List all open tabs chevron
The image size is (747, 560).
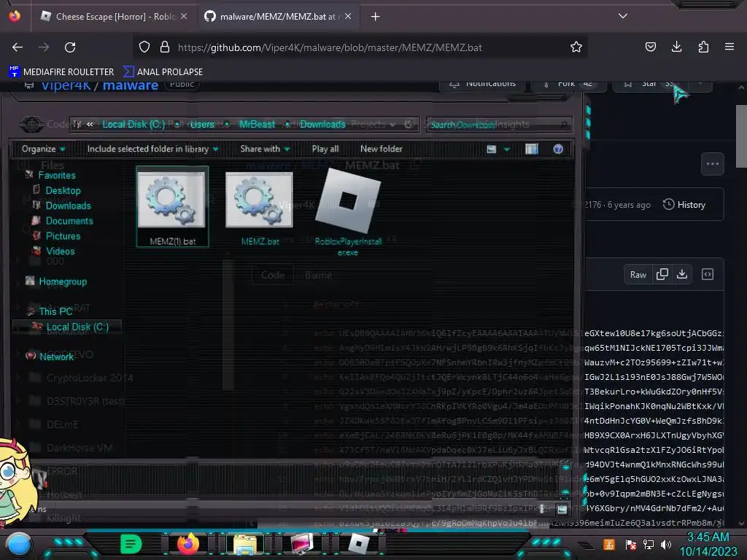pos(623,16)
